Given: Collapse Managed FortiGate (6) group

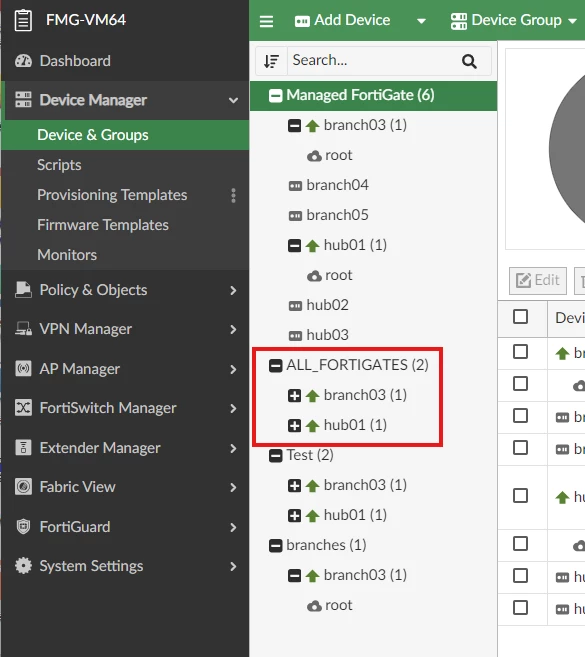Looking at the screenshot, I should pyautogui.click(x=275, y=96).
